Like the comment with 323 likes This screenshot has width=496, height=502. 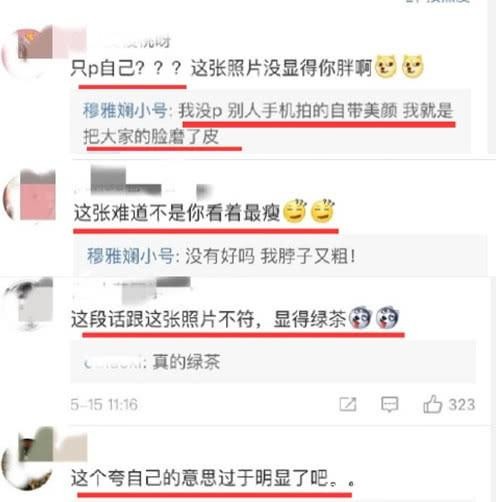(x=432, y=404)
